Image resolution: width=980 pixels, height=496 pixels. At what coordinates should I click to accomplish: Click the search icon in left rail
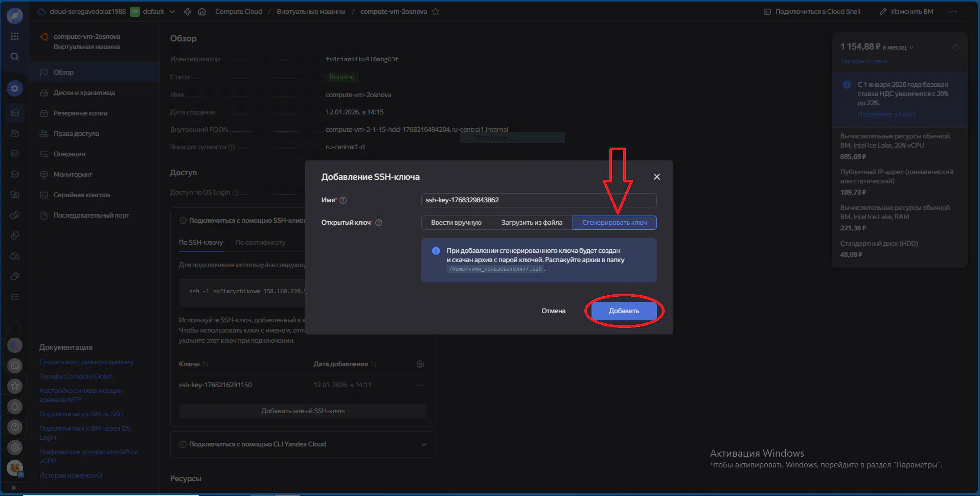(15, 57)
